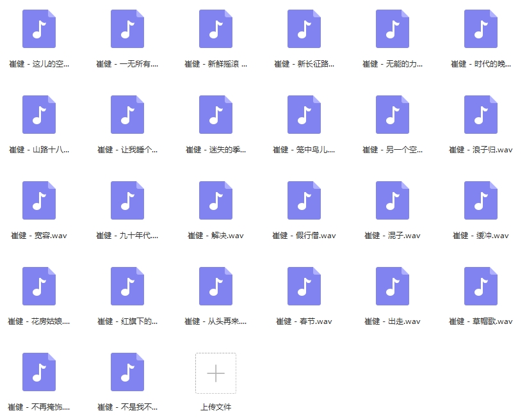Select the audio file icon for 崔健 - 无能的力...
Screen dimensions: 527x420
[x=393, y=29]
